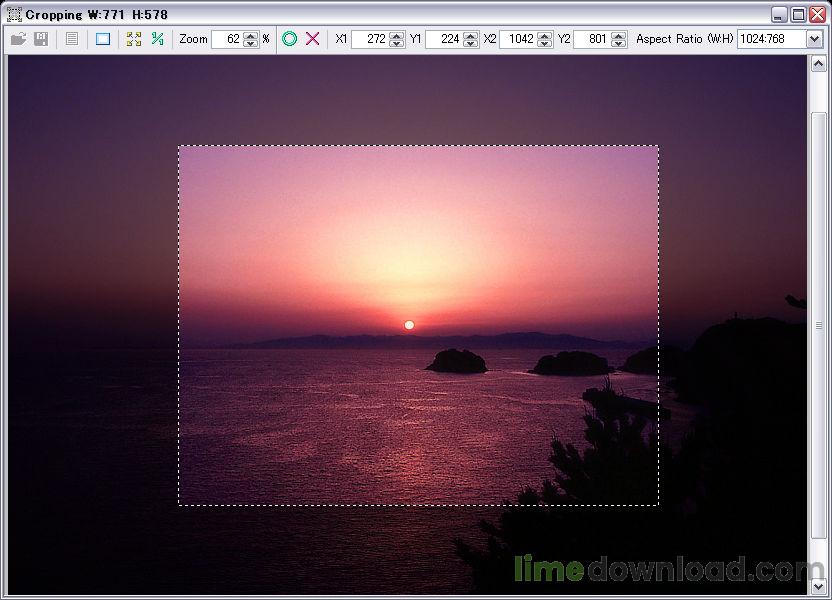Increase the Y1 value with up arrow
The width and height of the screenshot is (832, 600).
tap(470, 35)
